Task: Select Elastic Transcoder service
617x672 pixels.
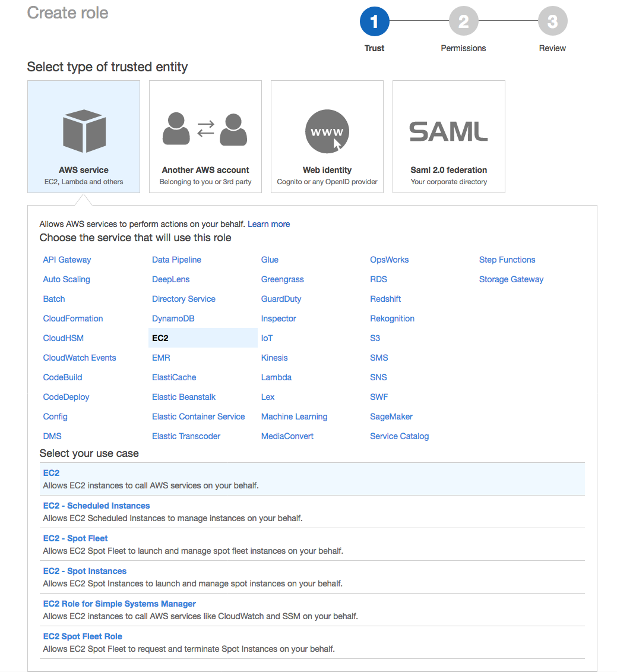Action: [186, 436]
